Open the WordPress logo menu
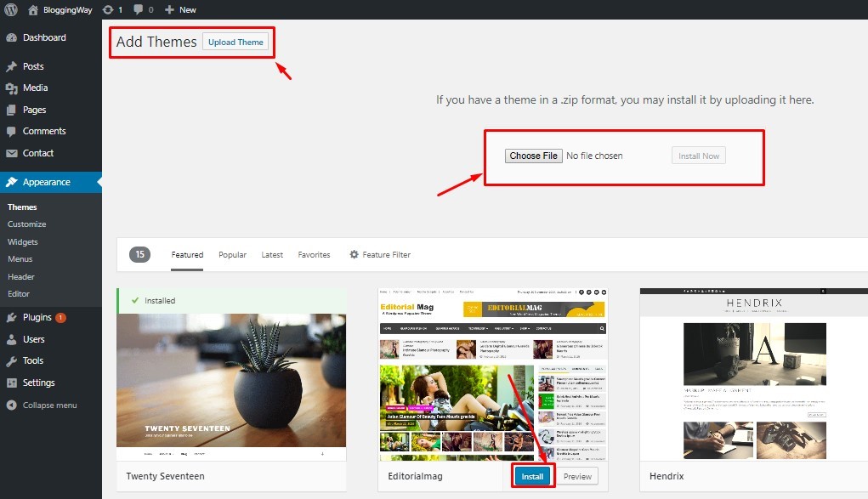This screenshot has height=499, width=868. pyautogui.click(x=10, y=9)
